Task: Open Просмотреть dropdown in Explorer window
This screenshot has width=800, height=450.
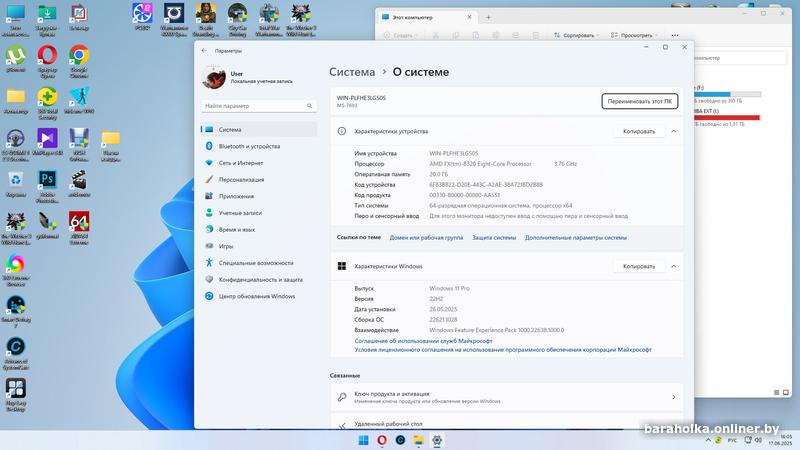Action: [634, 35]
